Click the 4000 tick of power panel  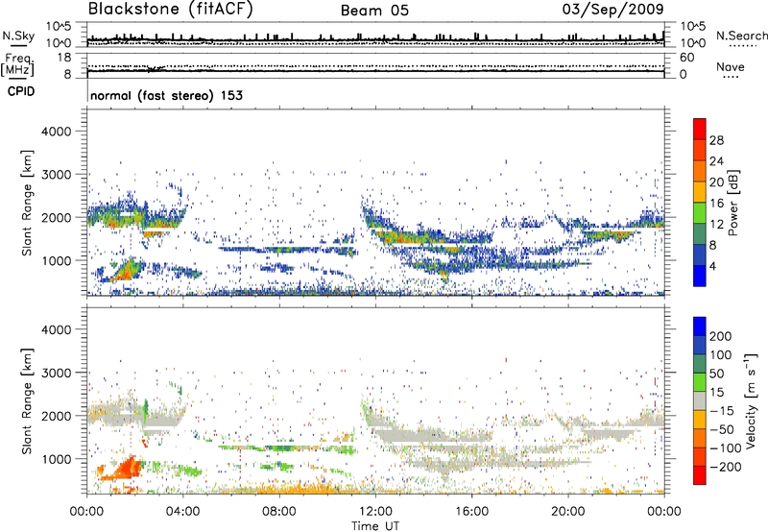pos(56,132)
